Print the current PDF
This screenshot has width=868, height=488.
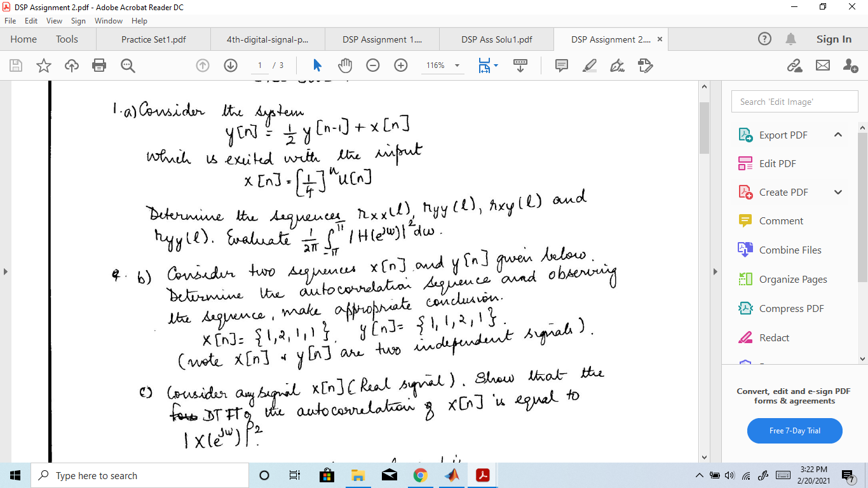point(98,65)
